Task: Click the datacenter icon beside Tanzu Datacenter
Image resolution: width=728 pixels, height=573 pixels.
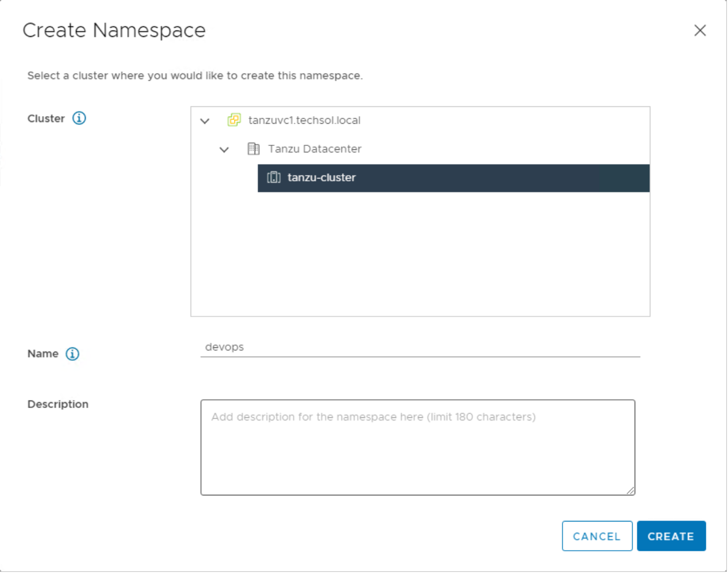Action: (x=254, y=149)
